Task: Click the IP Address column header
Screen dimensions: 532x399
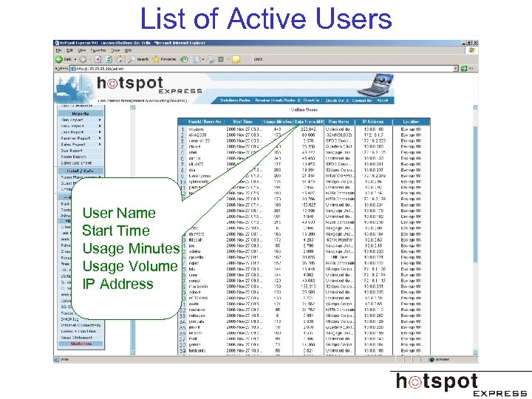Action: click(x=373, y=121)
